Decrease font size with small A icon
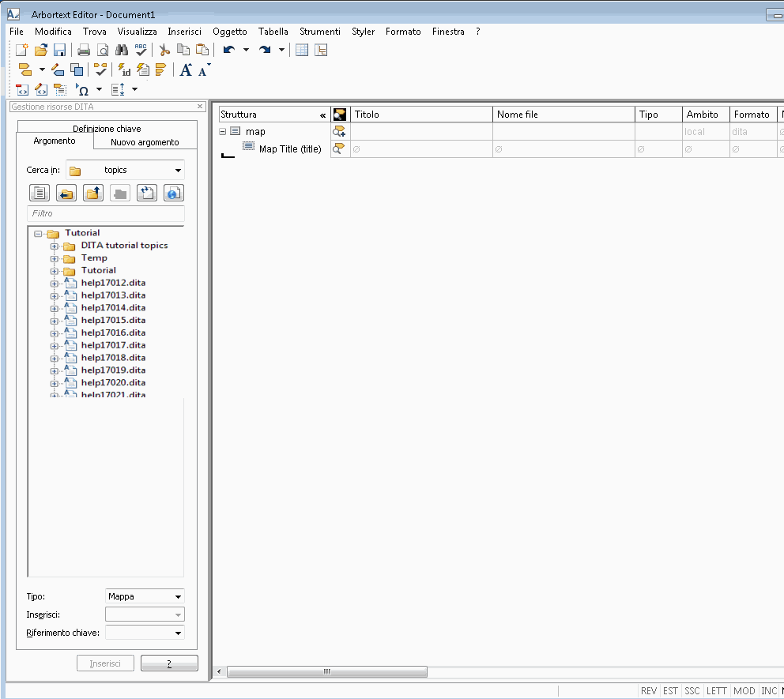 (x=204, y=70)
